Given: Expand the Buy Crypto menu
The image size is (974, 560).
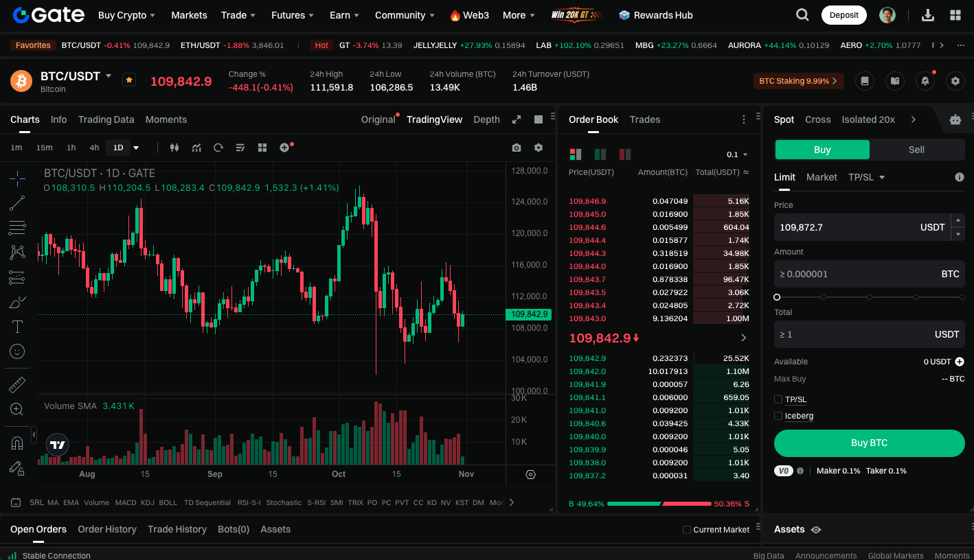Looking at the screenshot, I should (126, 15).
